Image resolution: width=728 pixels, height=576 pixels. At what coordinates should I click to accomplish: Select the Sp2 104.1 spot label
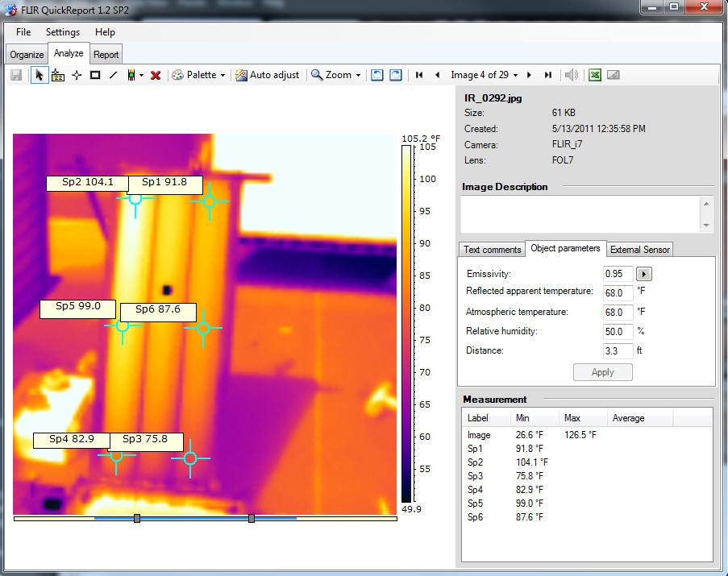coord(87,183)
